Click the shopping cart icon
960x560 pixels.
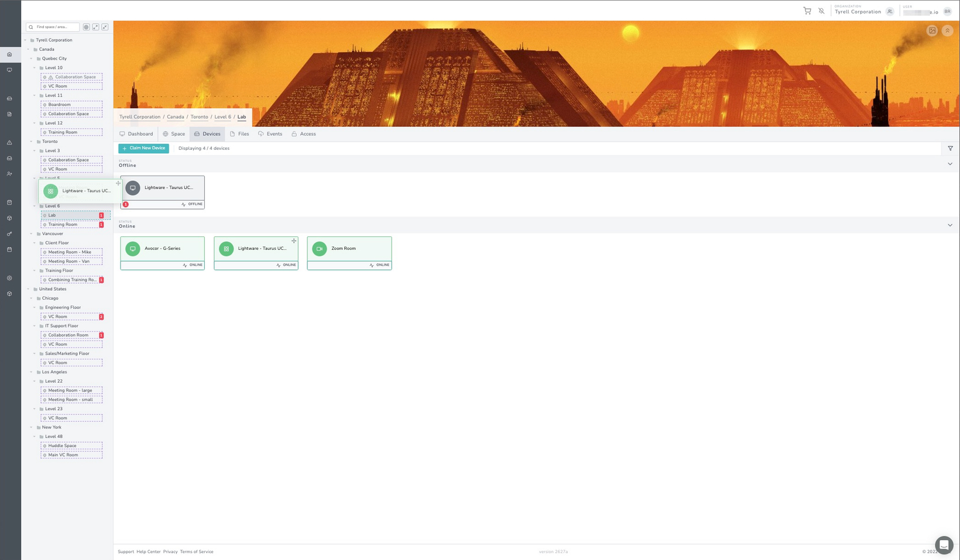807,11
